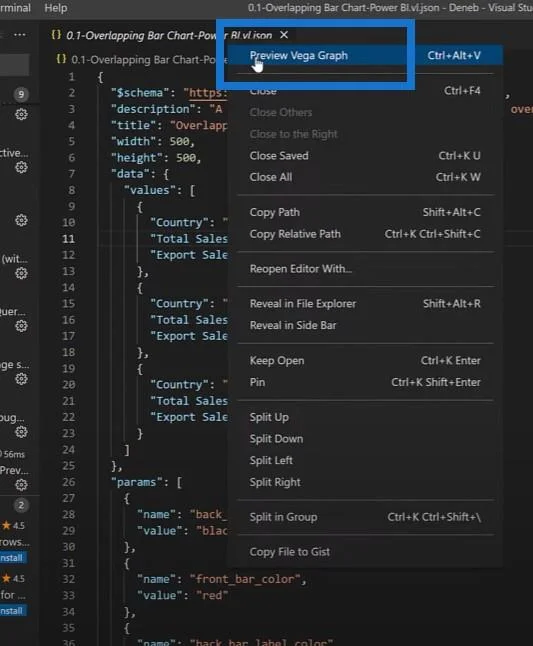The width and height of the screenshot is (533, 646).
Task: Click the gear for 'ge s...' extension
Action: 21,379
